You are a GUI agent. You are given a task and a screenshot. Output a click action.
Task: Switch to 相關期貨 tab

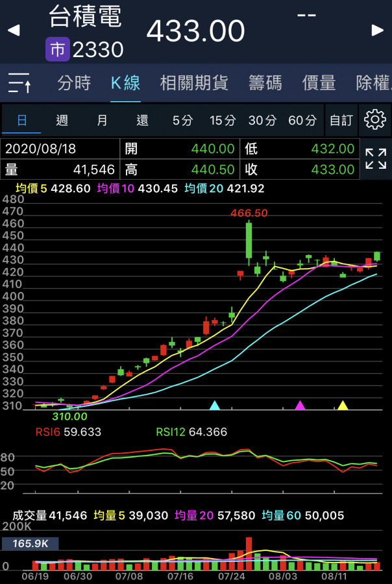click(x=194, y=83)
